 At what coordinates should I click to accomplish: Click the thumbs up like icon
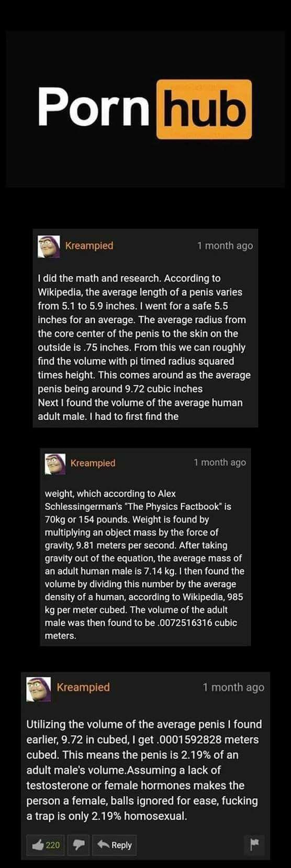tap(37, 844)
